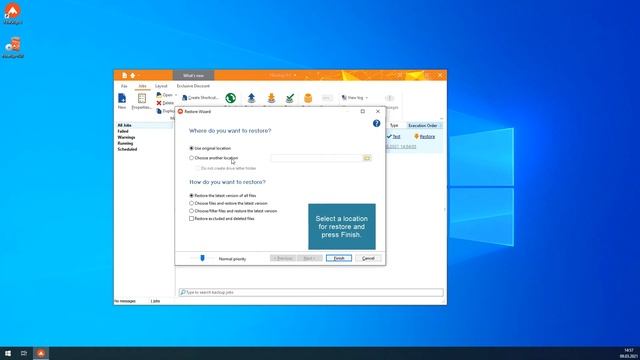Open the What's new tab

(193, 76)
